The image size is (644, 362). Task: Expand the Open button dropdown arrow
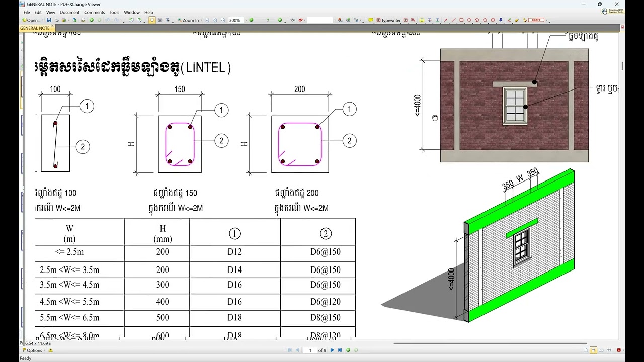pyautogui.click(x=43, y=20)
